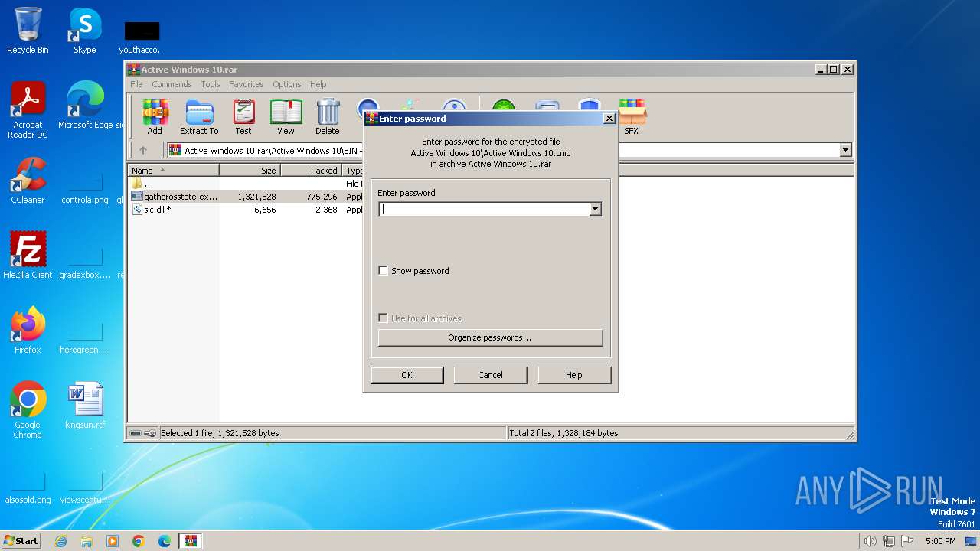The height and width of the screenshot is (551, 980).
Task: Click the Show desktop button
Action: pyautogui.click(x=971, y=541)
